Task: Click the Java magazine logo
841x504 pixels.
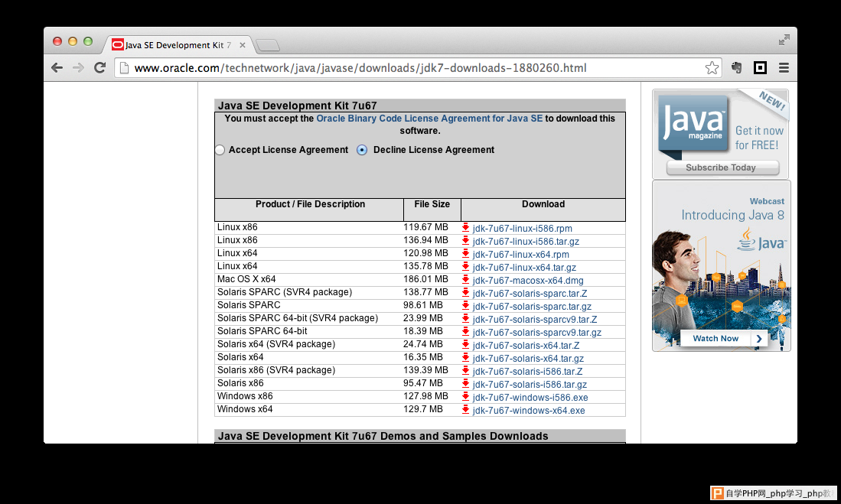Action: point(693,124)
